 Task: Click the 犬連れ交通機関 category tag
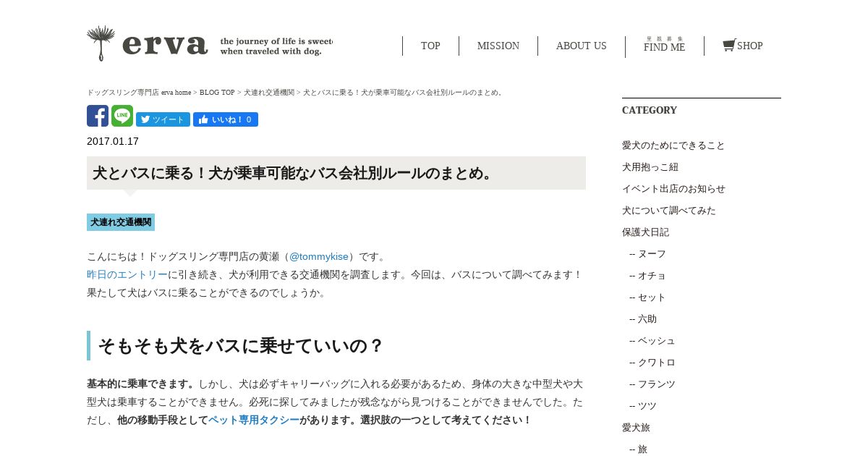pos(121,222)
